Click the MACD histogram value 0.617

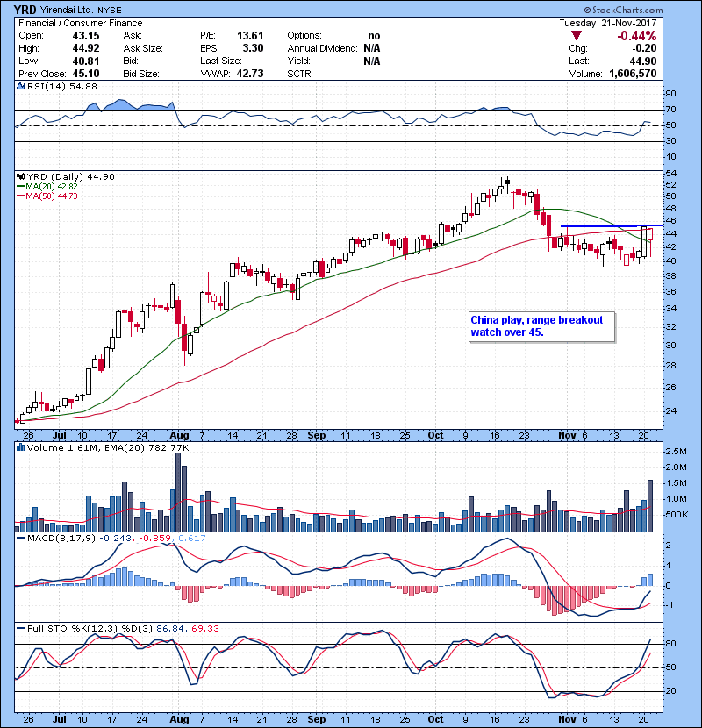(192, 538)
